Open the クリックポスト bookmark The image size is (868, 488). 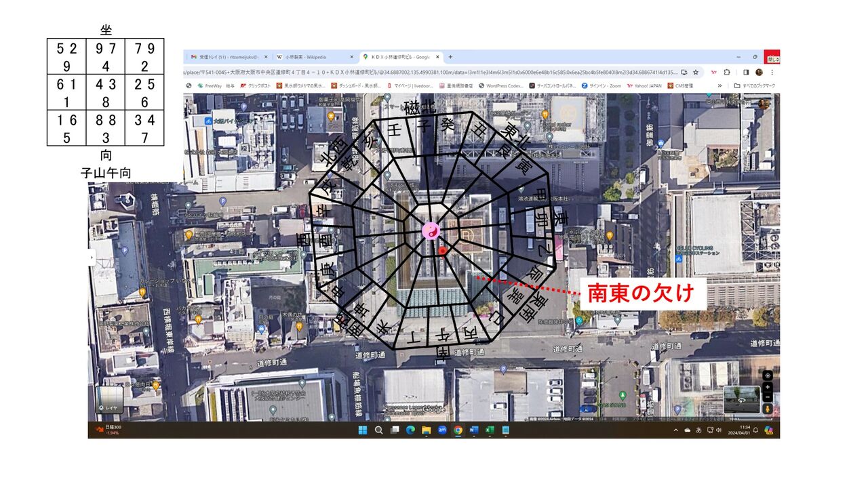coord(255,85)
